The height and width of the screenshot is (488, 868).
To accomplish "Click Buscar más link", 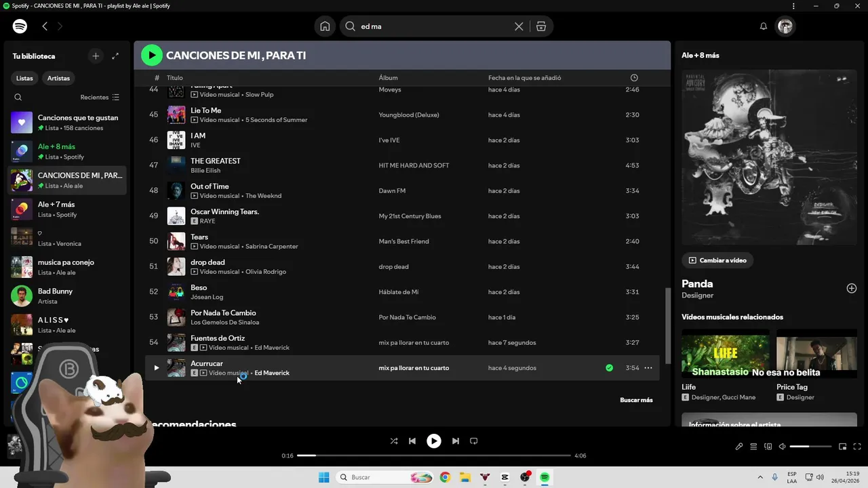I will tap(636, 400).
